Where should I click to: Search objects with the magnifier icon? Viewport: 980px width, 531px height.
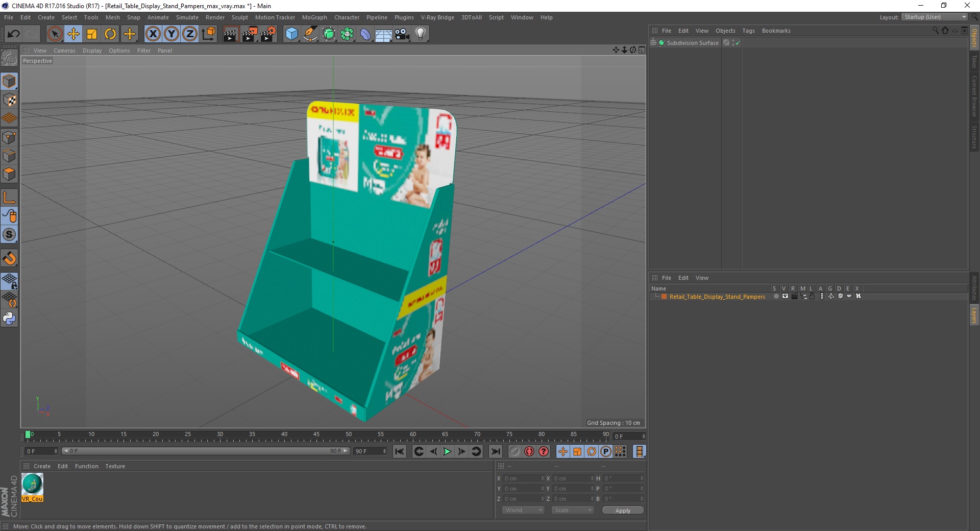(x=936, y=31)
